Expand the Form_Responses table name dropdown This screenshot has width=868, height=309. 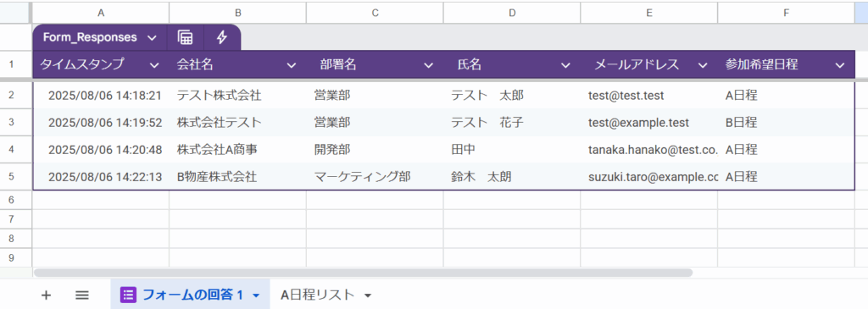tap(152, 37)
